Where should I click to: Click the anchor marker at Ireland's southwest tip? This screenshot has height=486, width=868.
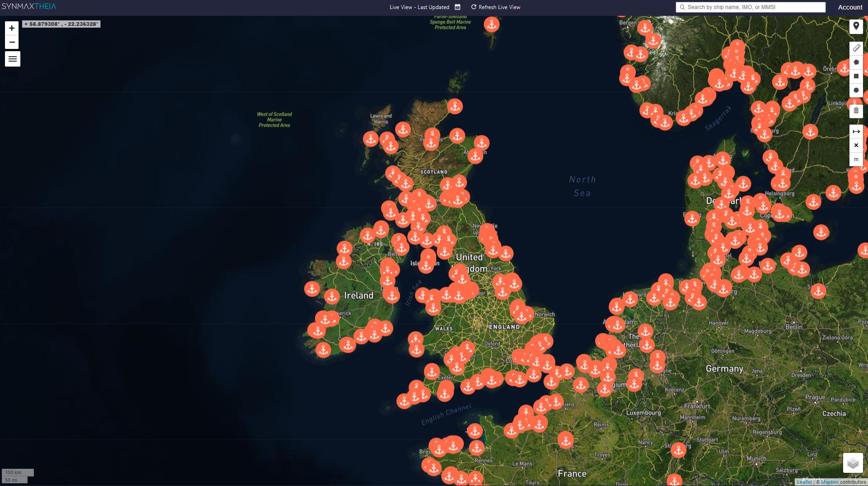click(323, 350)
